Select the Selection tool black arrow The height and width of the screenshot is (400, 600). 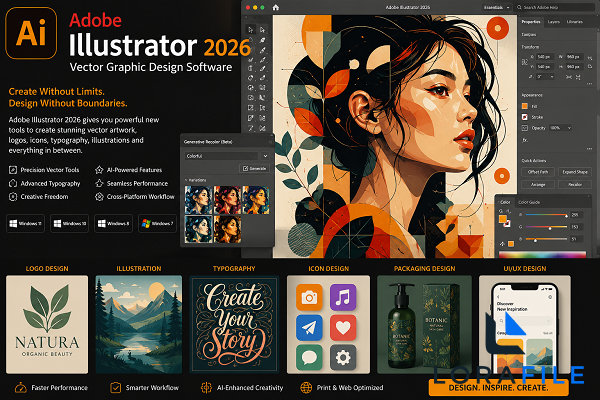251,29
